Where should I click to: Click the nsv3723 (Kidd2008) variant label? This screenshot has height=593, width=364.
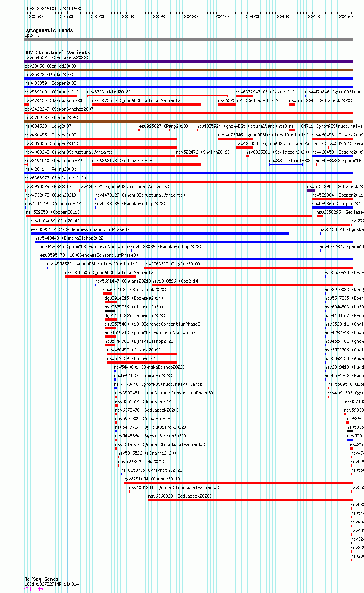[109, 92]
